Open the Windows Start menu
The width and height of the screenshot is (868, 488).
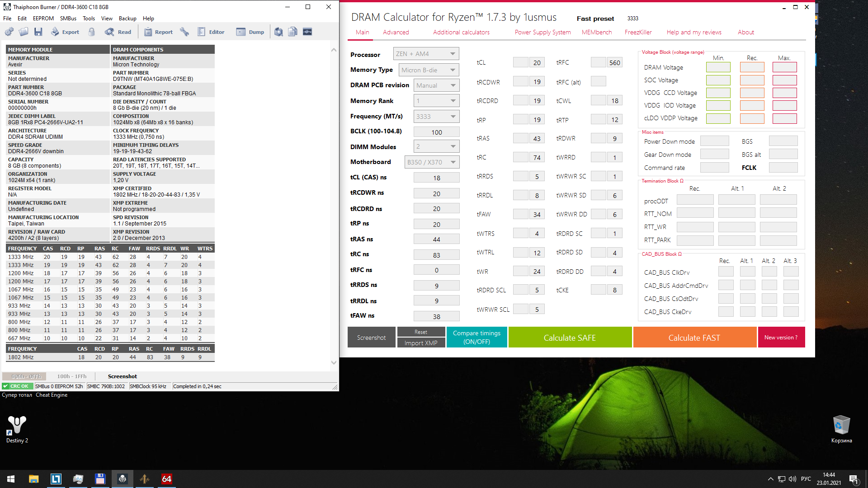point(11,479)
